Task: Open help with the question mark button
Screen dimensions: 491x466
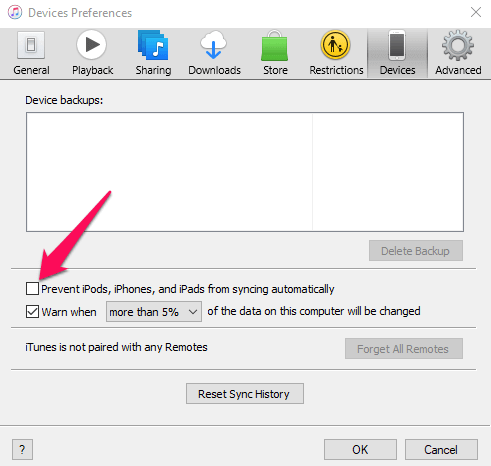Action: point(22,449)
